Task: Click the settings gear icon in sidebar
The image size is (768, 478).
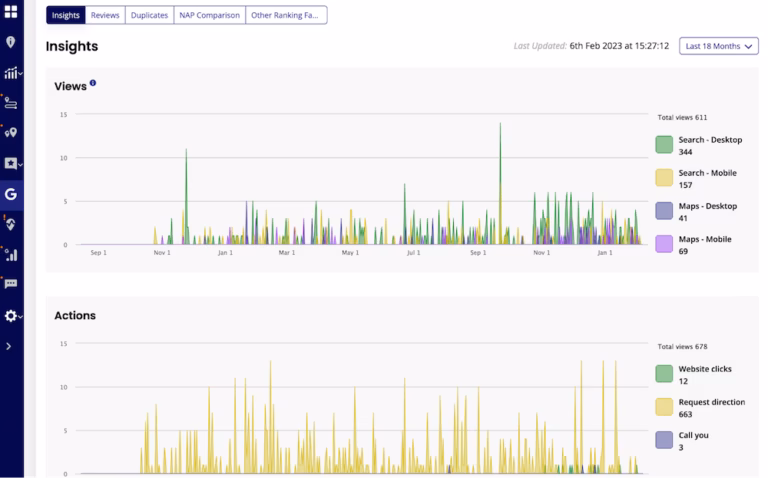Action: pos(11,316)
